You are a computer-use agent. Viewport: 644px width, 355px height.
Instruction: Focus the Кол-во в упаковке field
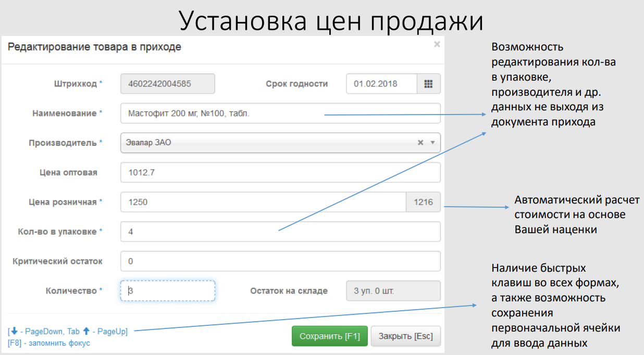(x=280, y=232)
